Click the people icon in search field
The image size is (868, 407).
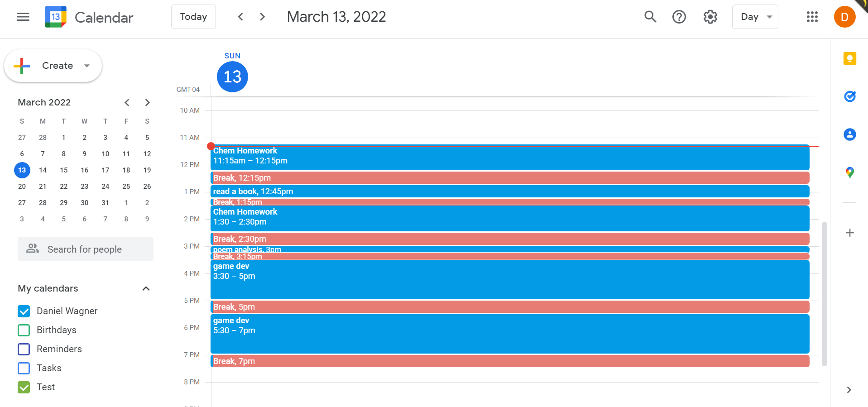33,248
